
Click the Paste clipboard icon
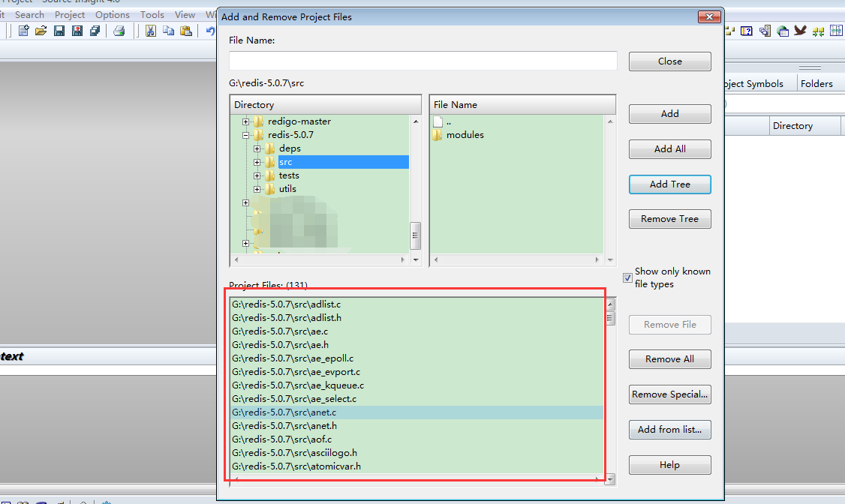(x=186, y=31)
